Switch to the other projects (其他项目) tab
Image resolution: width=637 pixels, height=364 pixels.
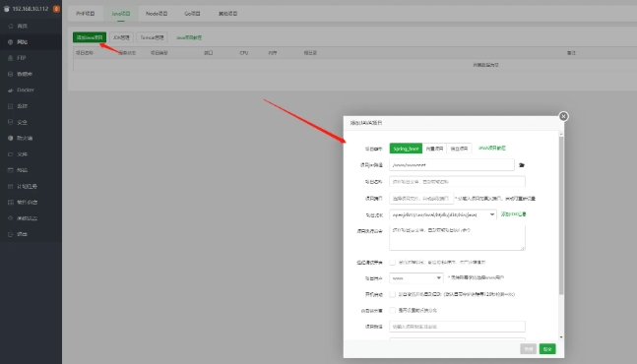tap(227, 14)
